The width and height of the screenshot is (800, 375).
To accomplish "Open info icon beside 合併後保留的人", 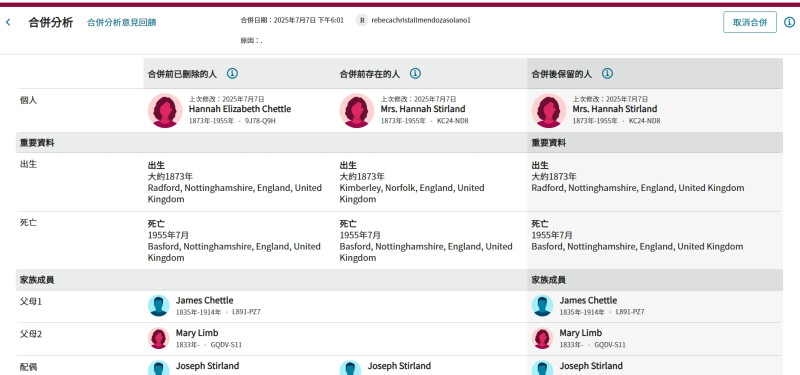I will pyautogui.click(x=607, y=73).
